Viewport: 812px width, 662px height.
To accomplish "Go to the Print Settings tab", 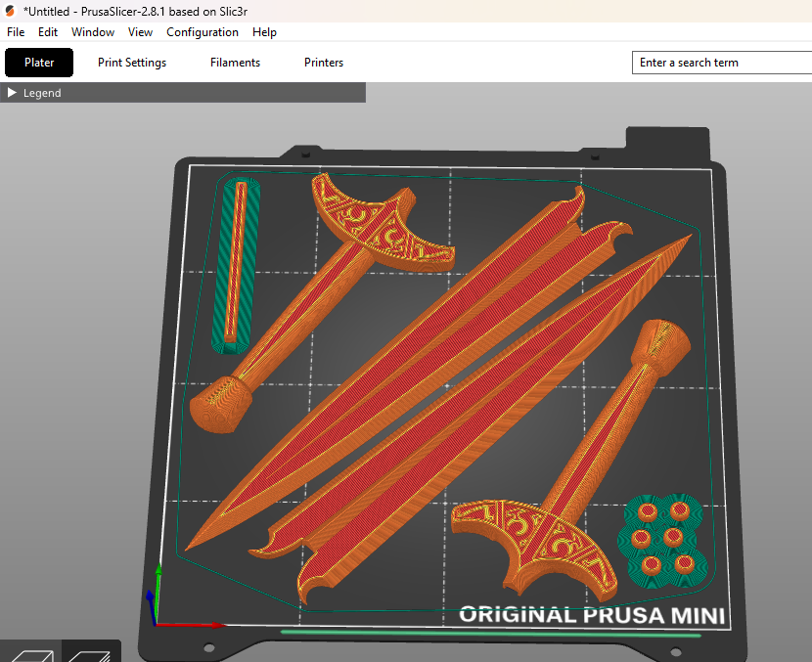I will pyautogui.click(x=132, y=63).
